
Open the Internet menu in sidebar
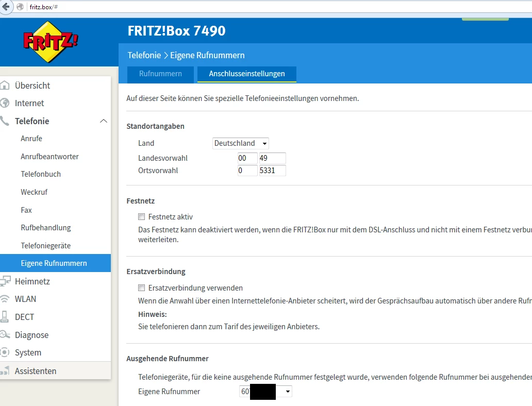click(29, 103)
